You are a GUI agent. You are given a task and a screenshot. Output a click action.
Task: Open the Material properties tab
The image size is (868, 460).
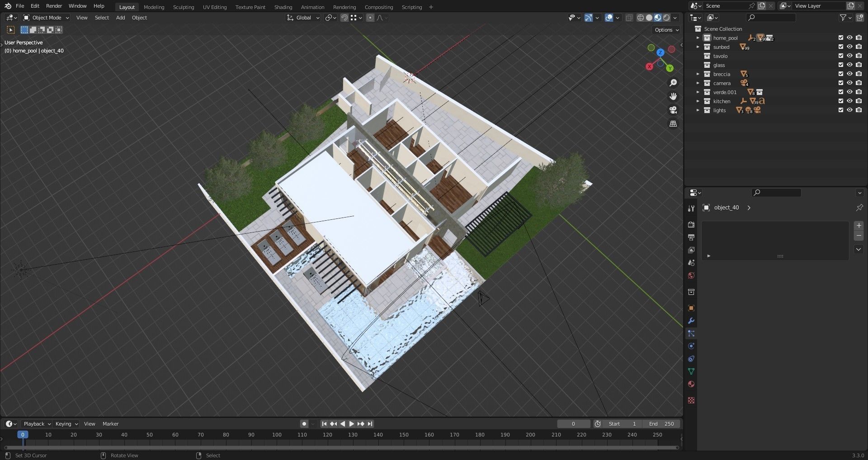pos(691,384)
